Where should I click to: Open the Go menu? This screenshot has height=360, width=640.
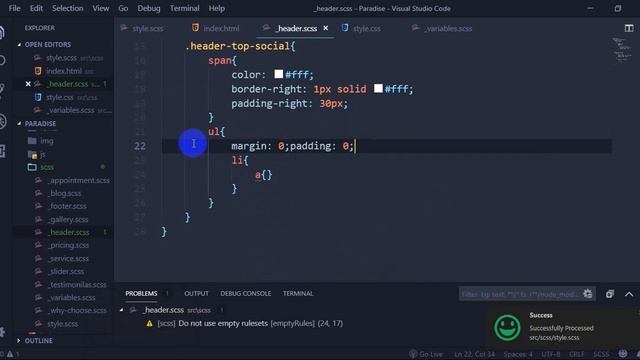(123, 8)
